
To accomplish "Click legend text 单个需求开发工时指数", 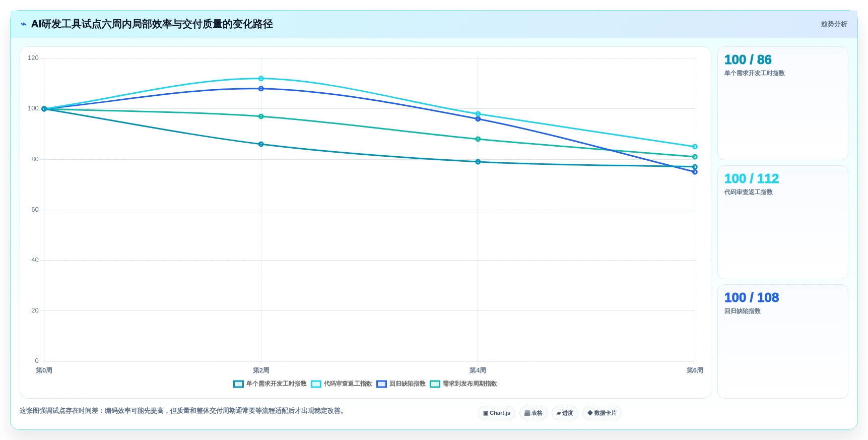I will 276,384.
